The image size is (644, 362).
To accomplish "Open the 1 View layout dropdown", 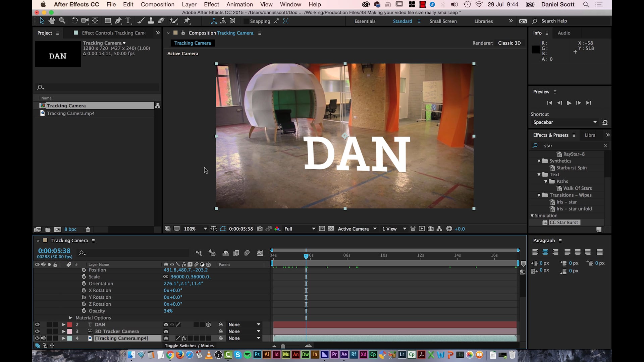I will (394, 229).
